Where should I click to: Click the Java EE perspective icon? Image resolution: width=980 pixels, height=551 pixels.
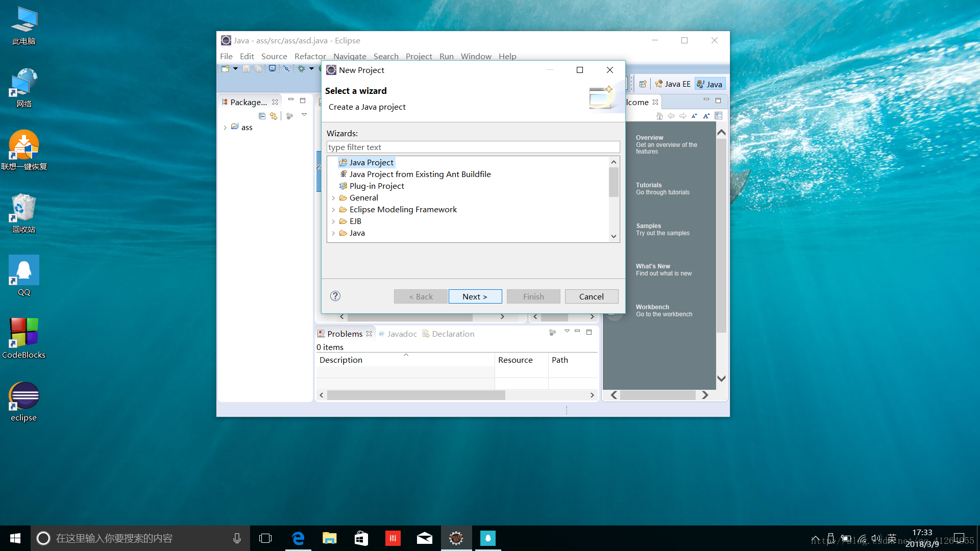673,84
